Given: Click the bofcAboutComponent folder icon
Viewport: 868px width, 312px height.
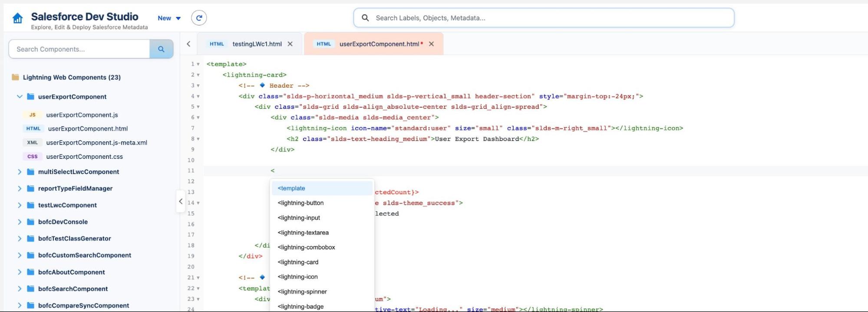Looking at the screenshot, I should pos(30,272).
